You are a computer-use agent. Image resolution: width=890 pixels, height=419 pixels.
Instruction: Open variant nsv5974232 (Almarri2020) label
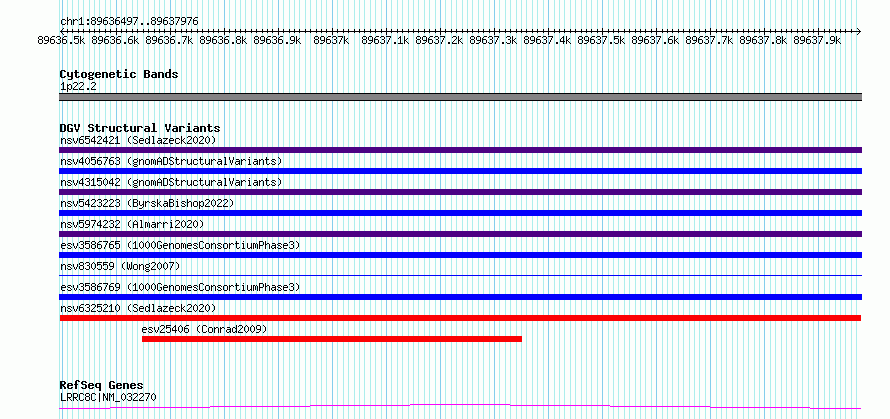click(132, 224)
